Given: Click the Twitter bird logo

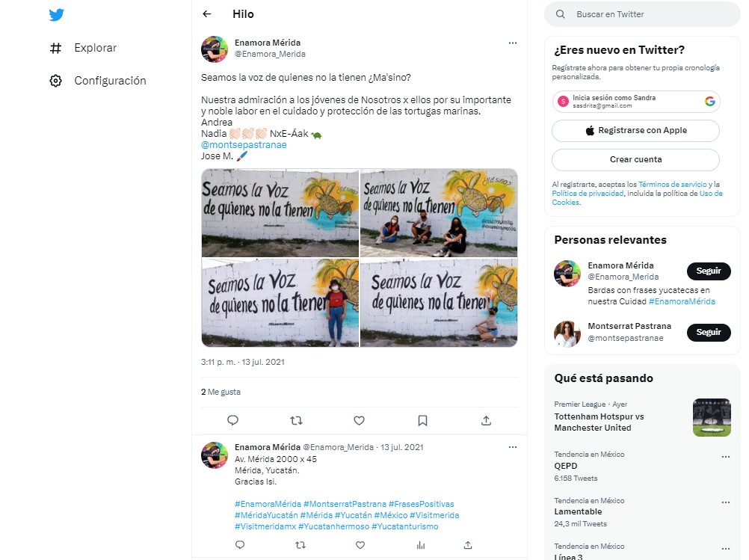Looking at the screenshot, I should pos(56,15).
